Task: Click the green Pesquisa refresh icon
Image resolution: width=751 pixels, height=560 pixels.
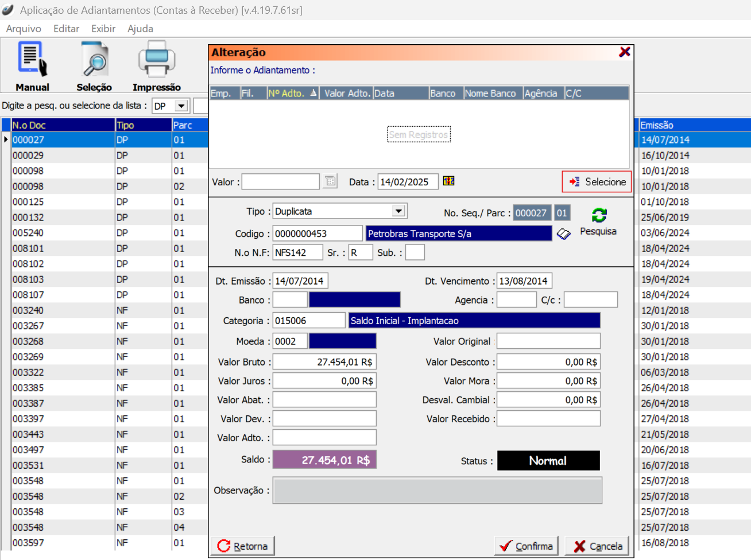Action: click(x=599, y=215)
